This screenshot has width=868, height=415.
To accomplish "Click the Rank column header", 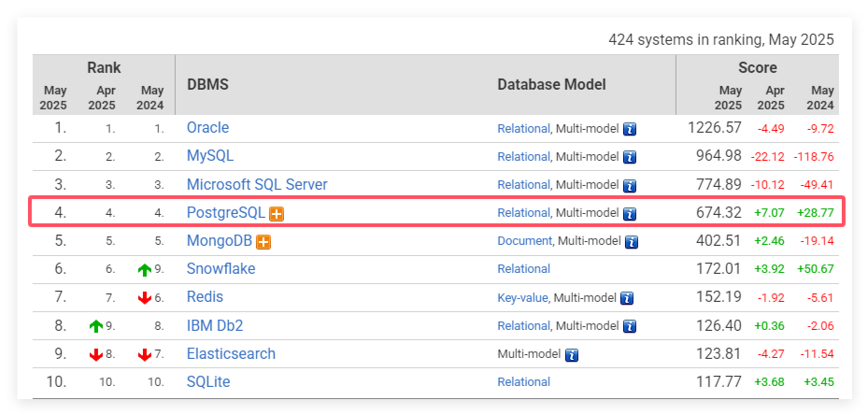I will point(104,67).
